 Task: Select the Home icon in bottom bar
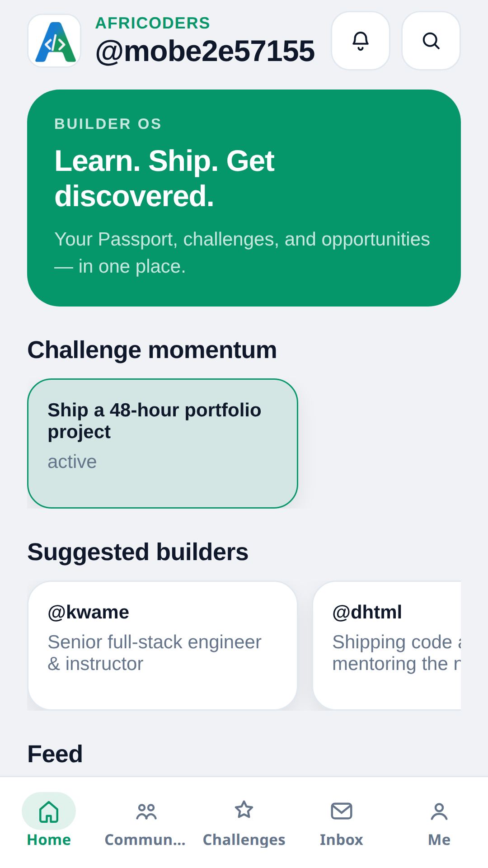49,811
